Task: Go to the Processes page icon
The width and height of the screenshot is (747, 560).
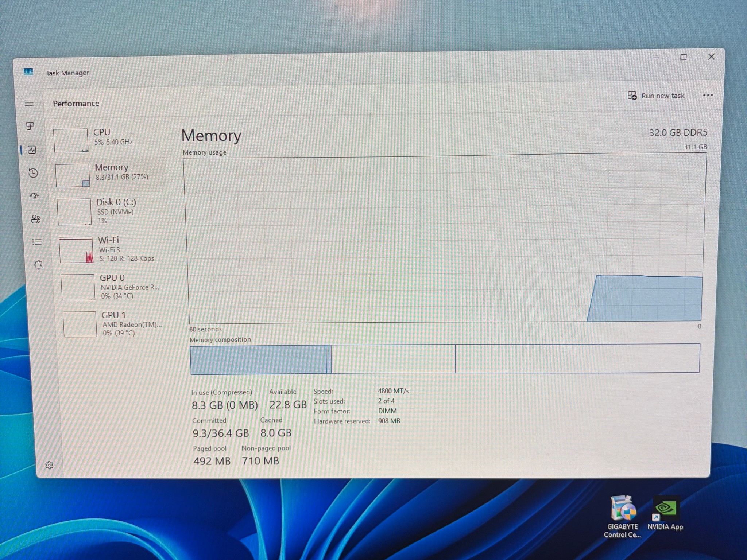Action: pyautogui.click(x=31, y=126)
